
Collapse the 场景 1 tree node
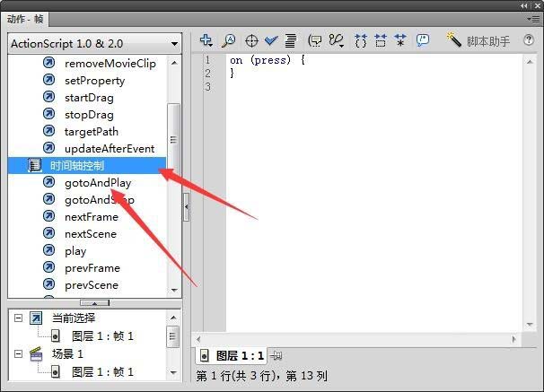click(18, 353)
